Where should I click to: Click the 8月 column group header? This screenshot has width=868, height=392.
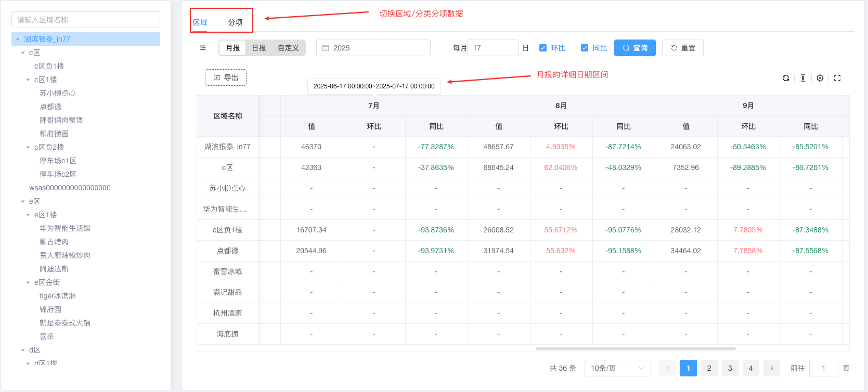[x=561, y=106]
